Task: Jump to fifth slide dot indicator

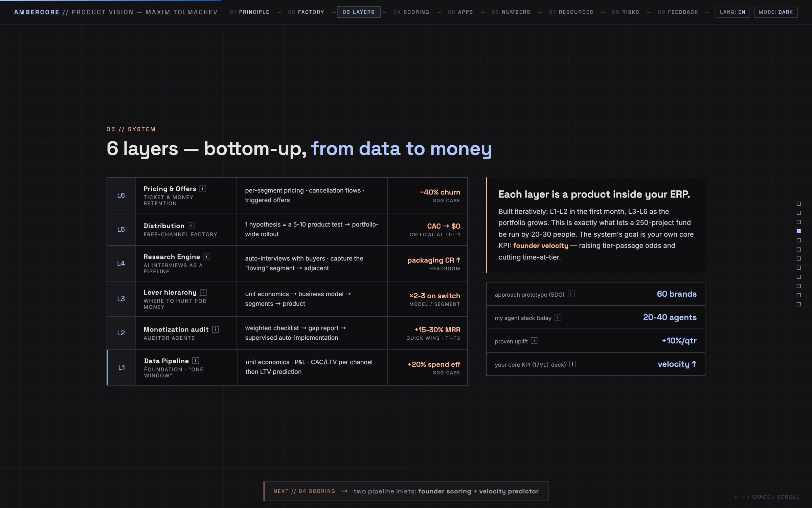Action: tap(799, 240)
